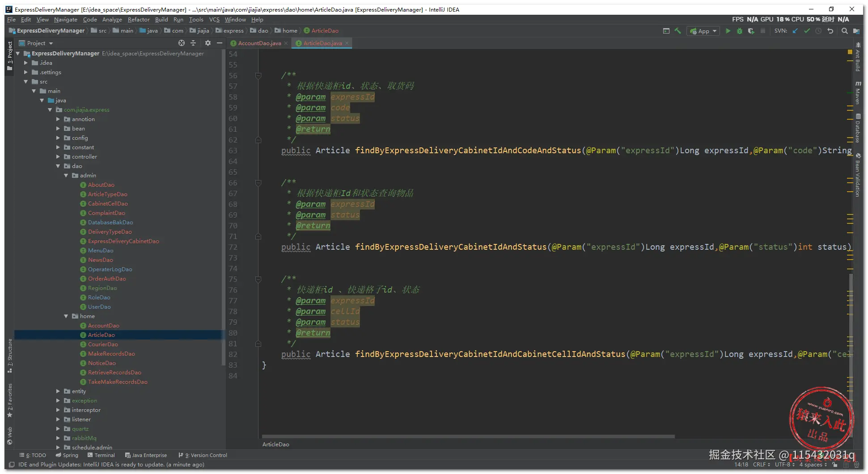Image resolution: width=868 pixels, height=474 pixels.
Task: Click the ArticleDao breadcrumb at editor bottom
Action: (x=276, y=445)
